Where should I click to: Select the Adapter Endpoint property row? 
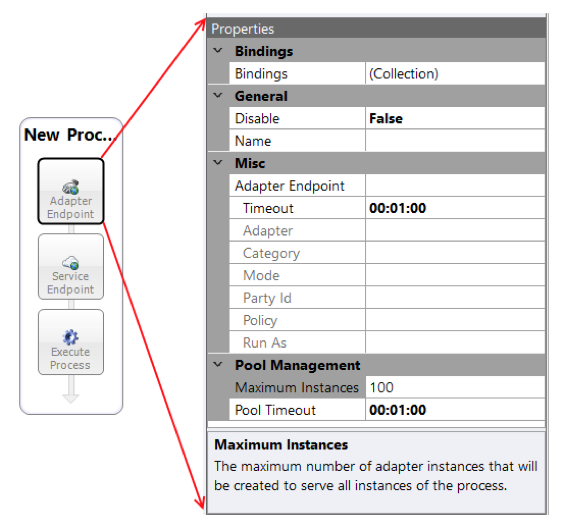(x=387, y=186)
